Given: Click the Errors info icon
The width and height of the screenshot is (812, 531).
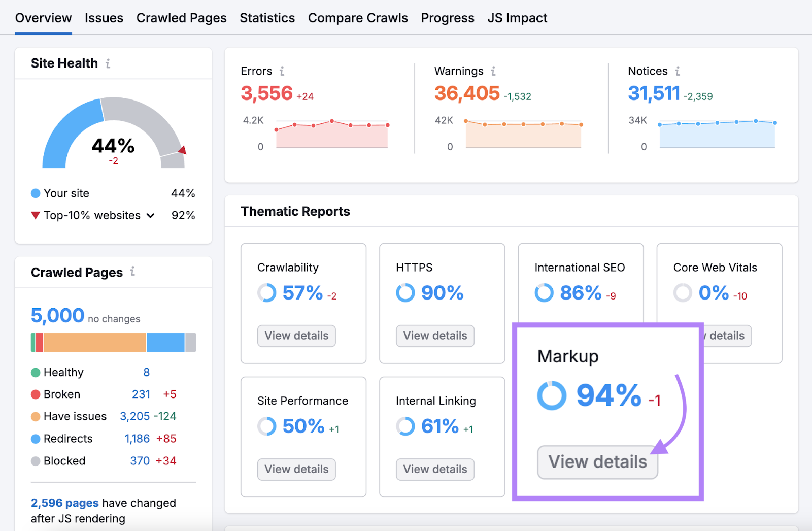Looking at the screenshot, I should click(282, 71).
